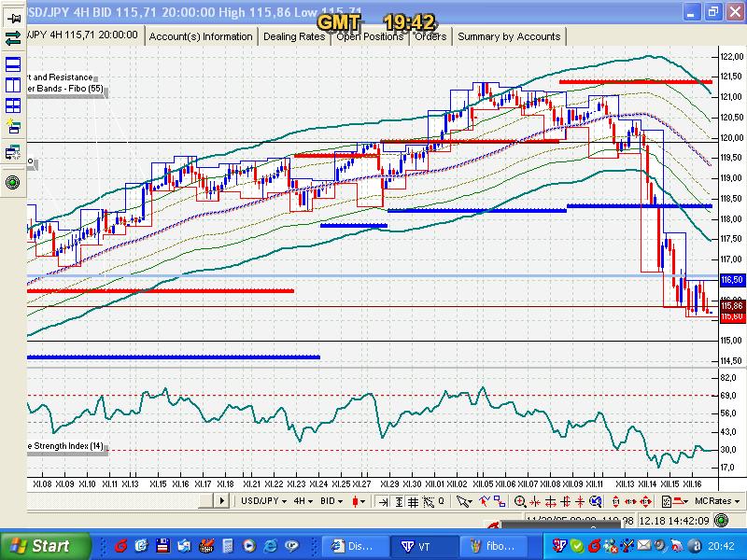The image size is (747, 560).
Task: Click the envelope mail tray icon
Action: (644, 545)
